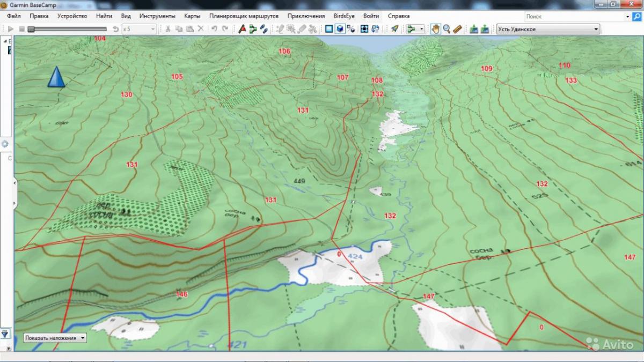Click the new track footprints icon
Screen dimensions: 644x362
coord(264,29)
